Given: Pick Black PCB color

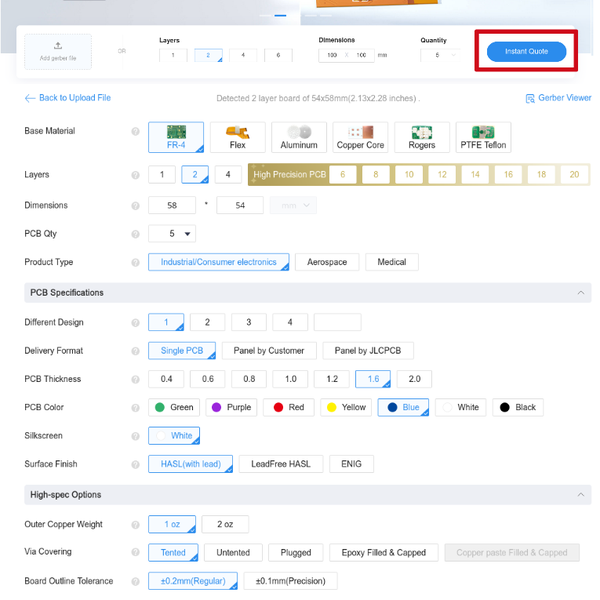Looking at the screenshot, I should coord(518,408).
